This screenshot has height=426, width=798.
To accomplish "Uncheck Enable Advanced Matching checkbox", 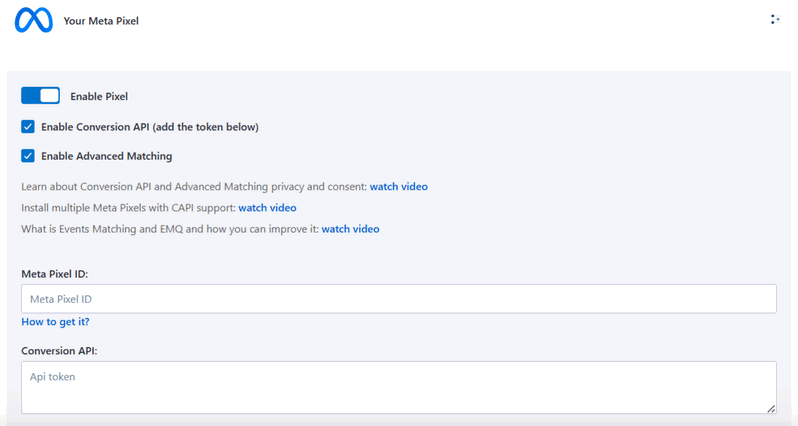I will [x=28, y=156].
